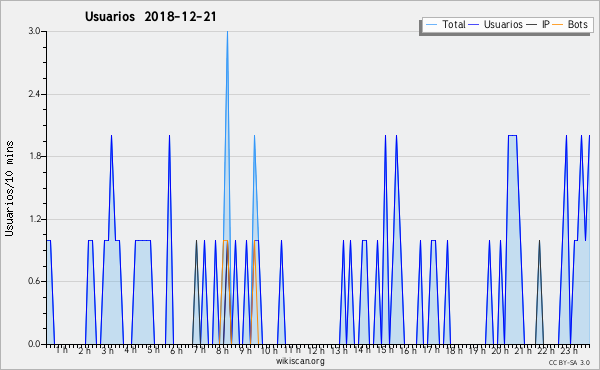Click the '21 h' x-axis label
The height and width of the screenshot is (370, 600).
tap(523, 350)
